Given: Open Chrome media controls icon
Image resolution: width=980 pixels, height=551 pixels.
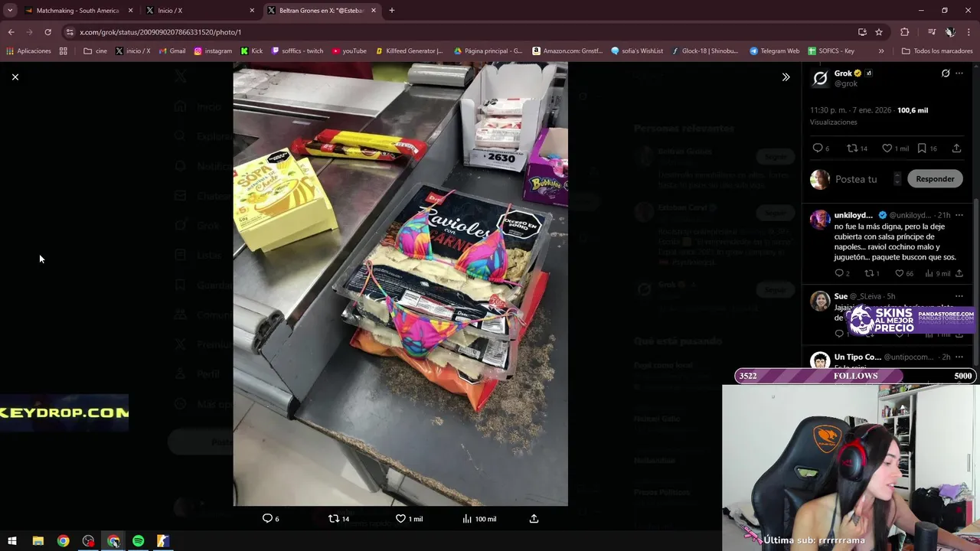Looking at the screenshot, I should 931,32.
